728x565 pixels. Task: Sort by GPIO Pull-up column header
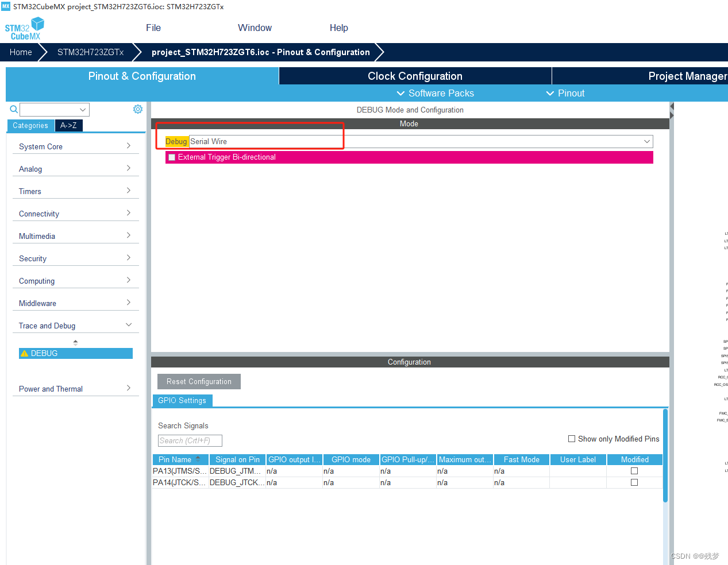click(x=408, y=459)
